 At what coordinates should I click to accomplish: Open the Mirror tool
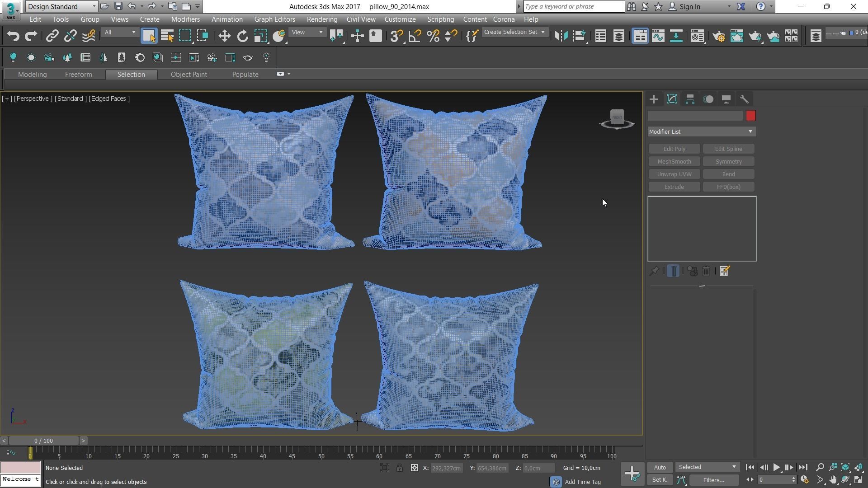(561, 36)
